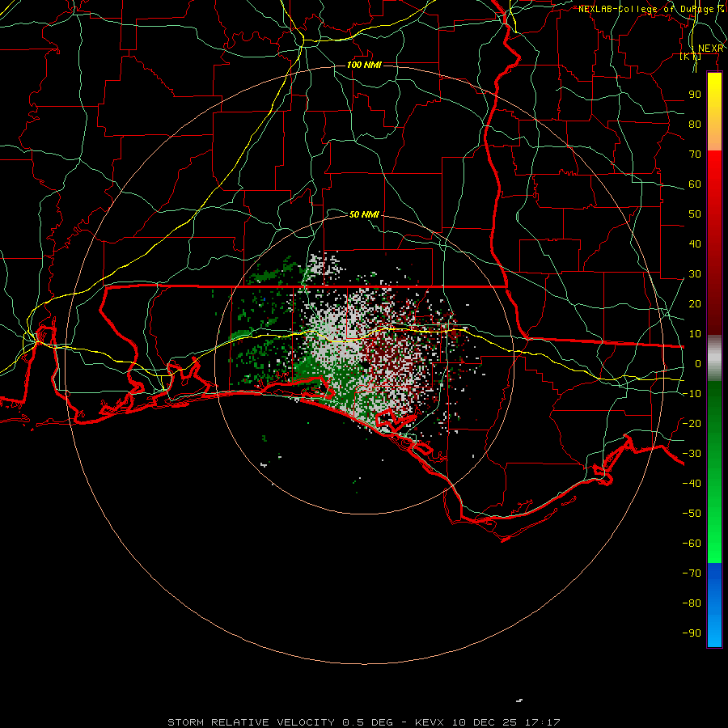728x728 pixels.
Task: Select the -60 label on the velocity scale
Action: [x=692, y=544]
